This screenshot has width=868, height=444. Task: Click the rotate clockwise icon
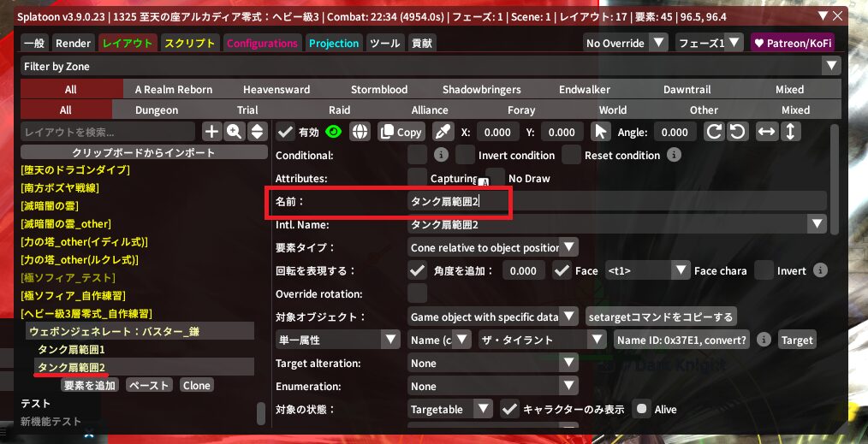point(714,132)
